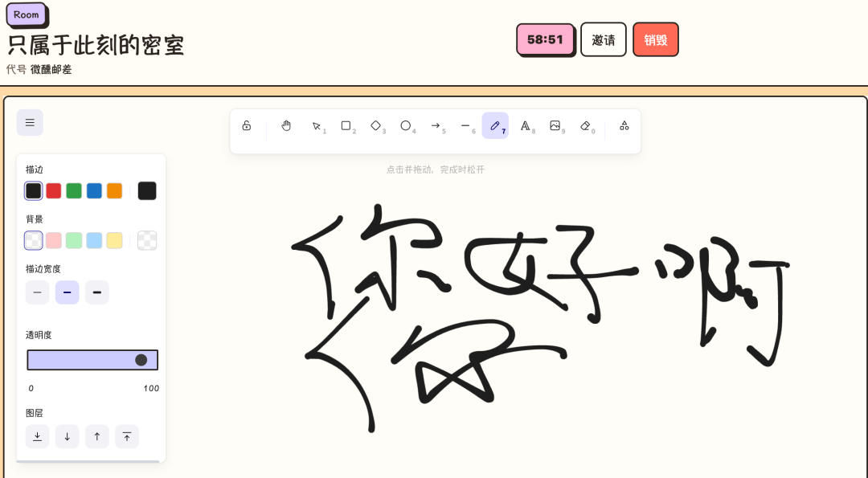Set stroke color to black

[33, 191]
